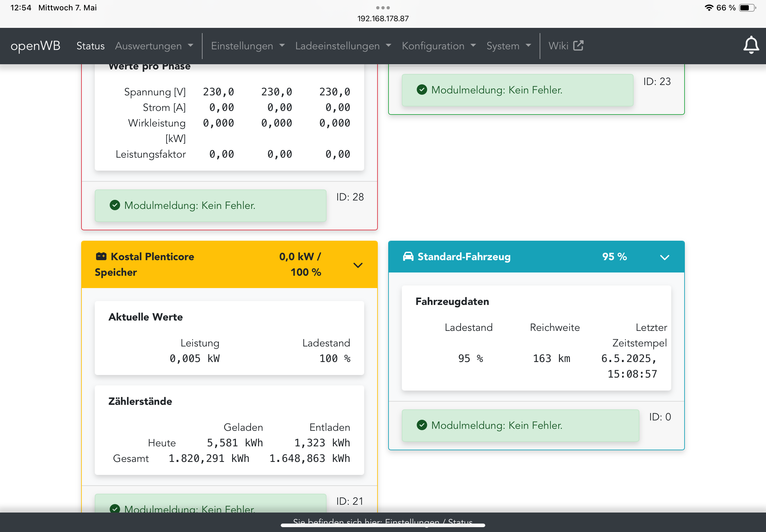
Task: Tap the Wi-Fi status icon
Action: 708,8
